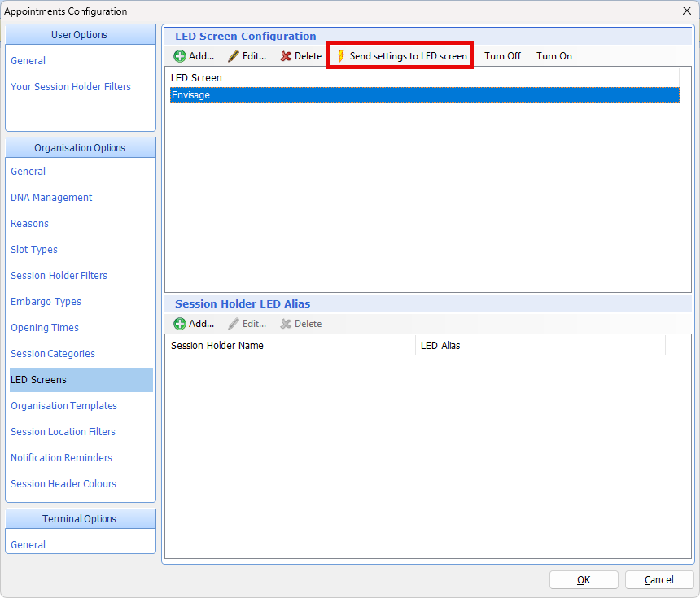Image resolution: width=700 pixels, height=598 pixels.
Task: Click Delete icon in LED Screen Configuration toolbar
Action: pos(286,56)
